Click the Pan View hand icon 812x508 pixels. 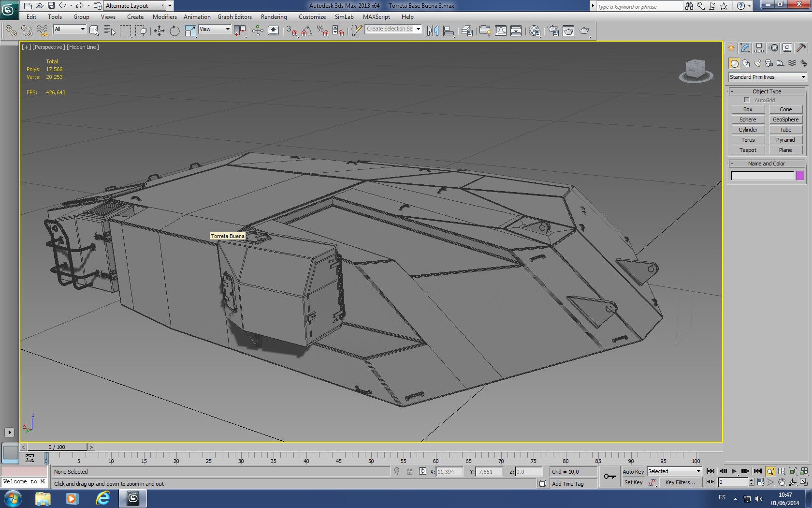click(782, 482)
